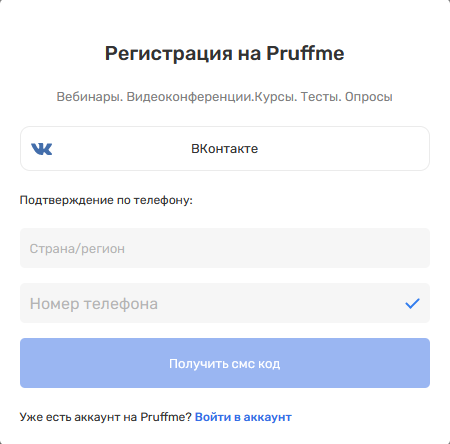Sign up with the ВКонтакте button

(x=225, y=148)
